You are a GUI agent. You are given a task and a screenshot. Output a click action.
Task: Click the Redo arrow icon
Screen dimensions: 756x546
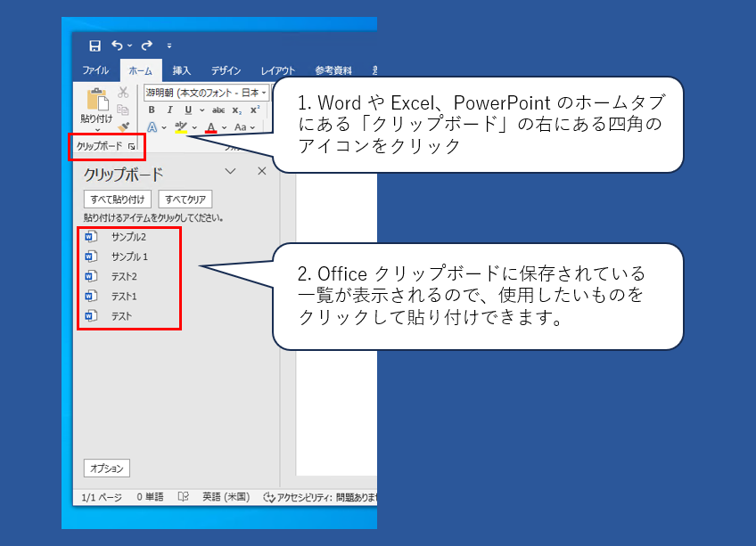tap(146, 45)
